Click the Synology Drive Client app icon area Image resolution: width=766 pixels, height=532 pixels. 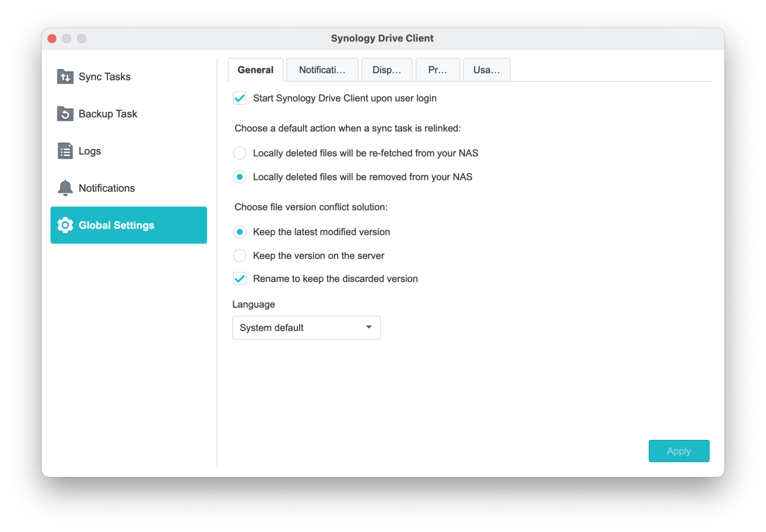[x=382, y=38]
